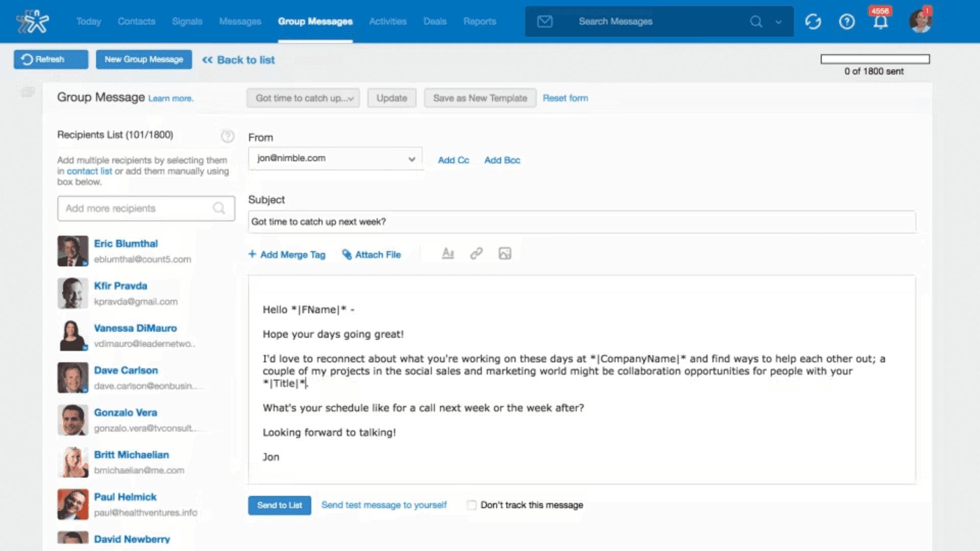The height and width of the screenshot is (551, 980).
Task: Open Dave Carlson contact name
Action: point(126,370)
